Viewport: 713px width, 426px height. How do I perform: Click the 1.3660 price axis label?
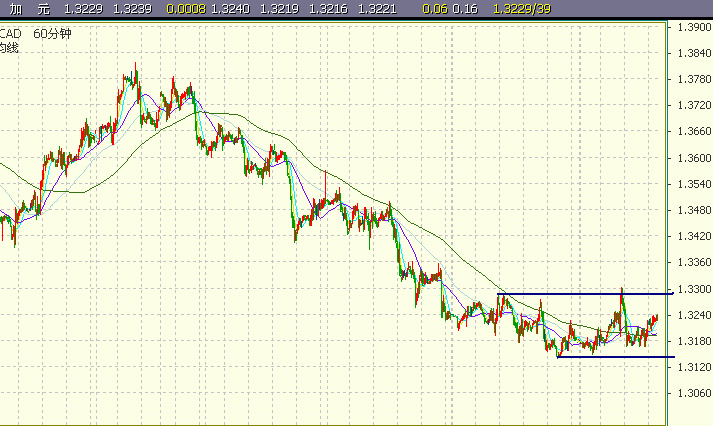point(694,131)
